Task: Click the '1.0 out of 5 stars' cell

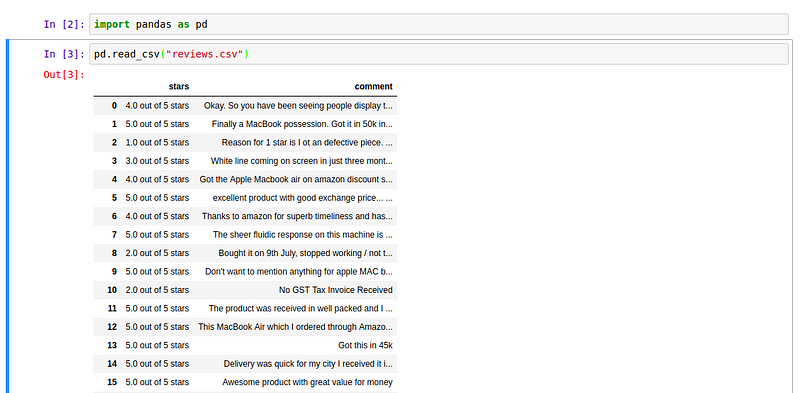Action: (x=157, y=142)
